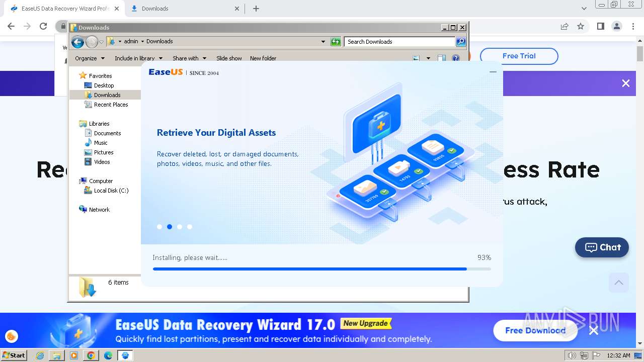Viewport: 644px width, 362px height.
Task: Open Windows Explorer from the taskbar
Action: (57, 355)
